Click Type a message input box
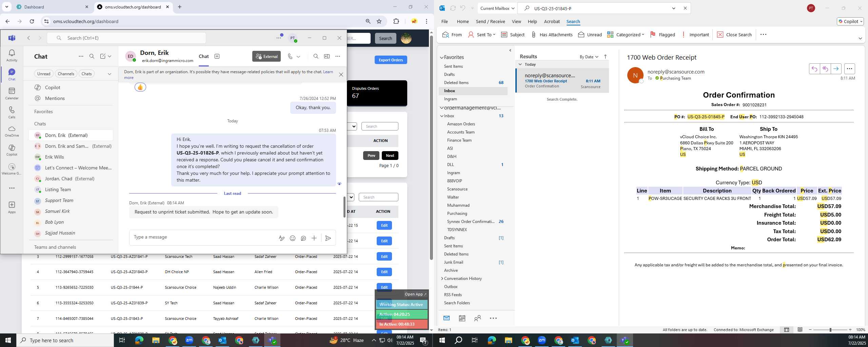Image resolution: width=868 pixels, height=347 pixels. (203, 237)
